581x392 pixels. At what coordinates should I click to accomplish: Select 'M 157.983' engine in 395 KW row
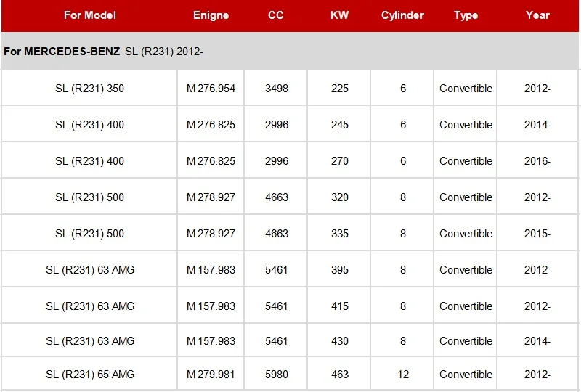211,270
